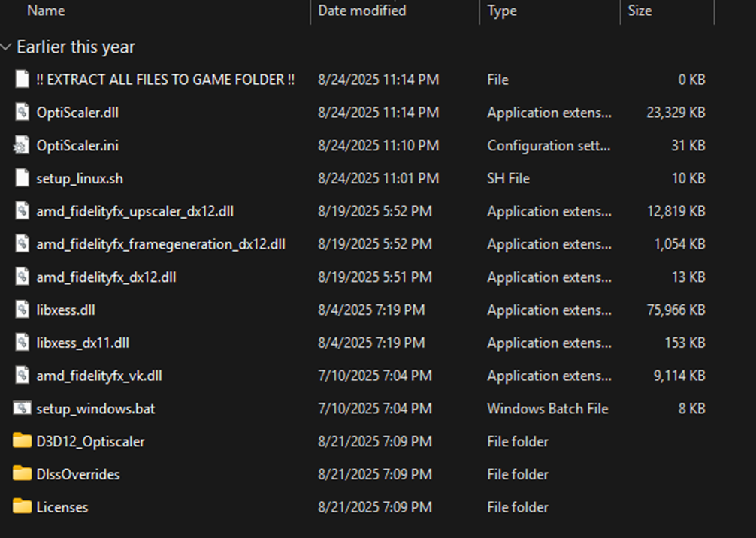756x538 pixels.
Task: Click the Earlier this year group label
Action: point(76,47)
